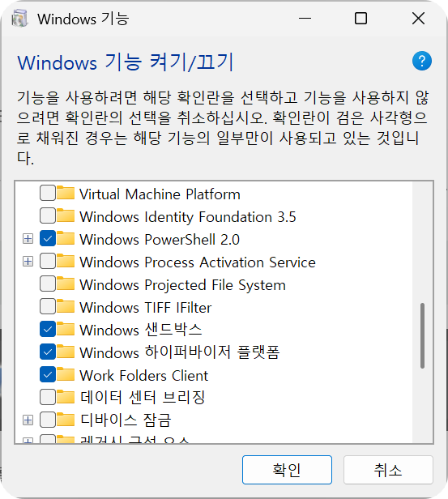This screenshot has height=499, width=448.
Task: Click the Windows 기능 켜기/끄기 heading
Action: click(x=126, y=62)
